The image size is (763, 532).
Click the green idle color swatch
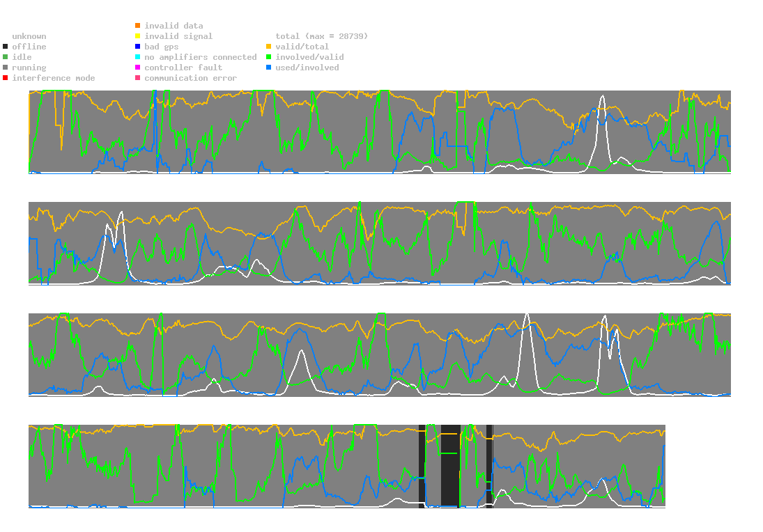click(6, 57)
